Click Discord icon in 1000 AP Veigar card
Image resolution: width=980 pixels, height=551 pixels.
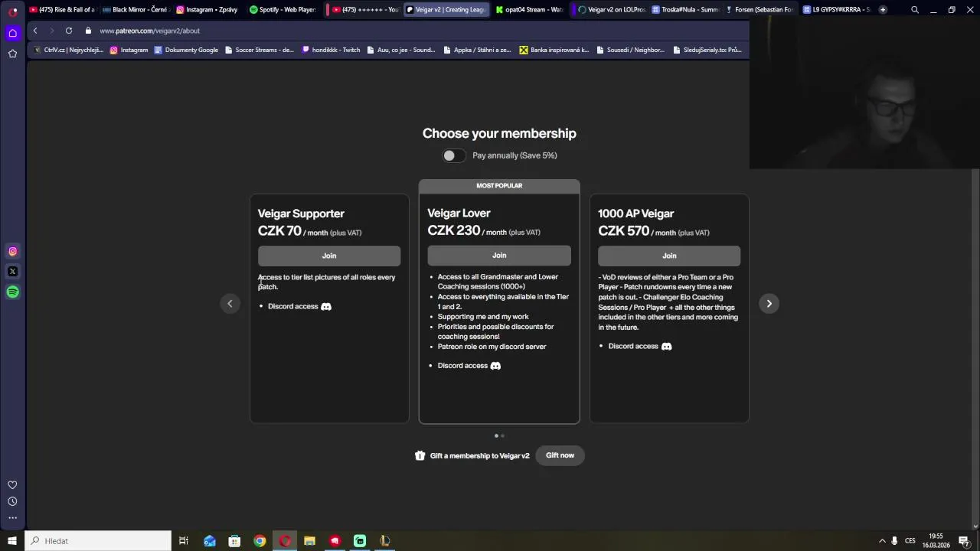click(x=667, y=346)
